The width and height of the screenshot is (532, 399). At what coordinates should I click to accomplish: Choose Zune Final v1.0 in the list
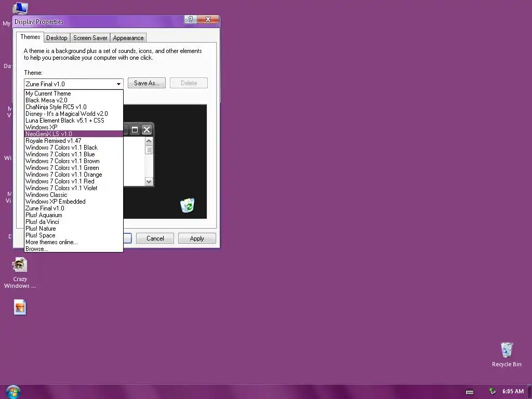point(74,208)
